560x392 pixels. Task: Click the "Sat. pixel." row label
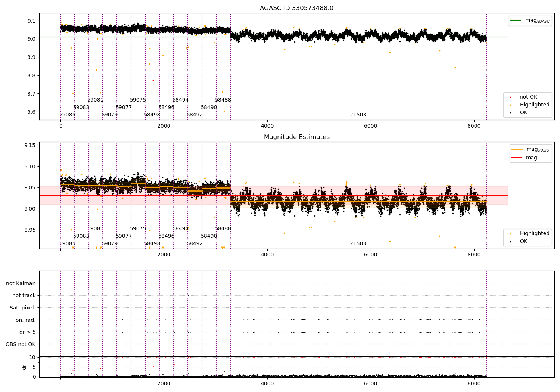(23, 308)
